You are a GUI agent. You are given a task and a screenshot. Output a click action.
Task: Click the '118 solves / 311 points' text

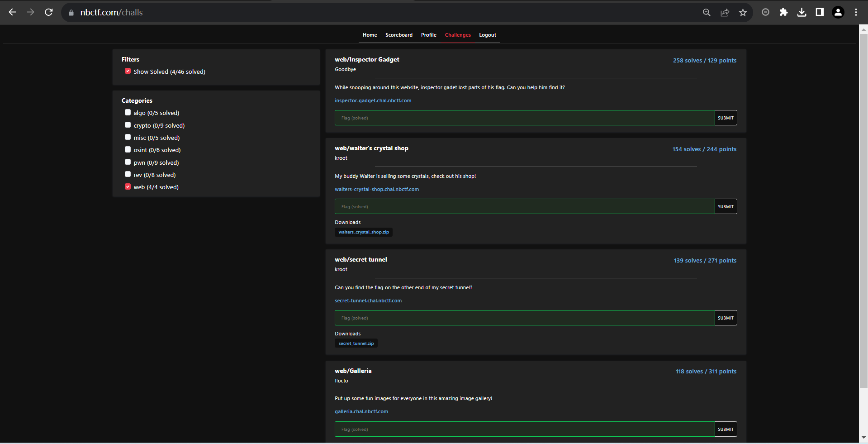pyautogui.click(x=706, y=371)
